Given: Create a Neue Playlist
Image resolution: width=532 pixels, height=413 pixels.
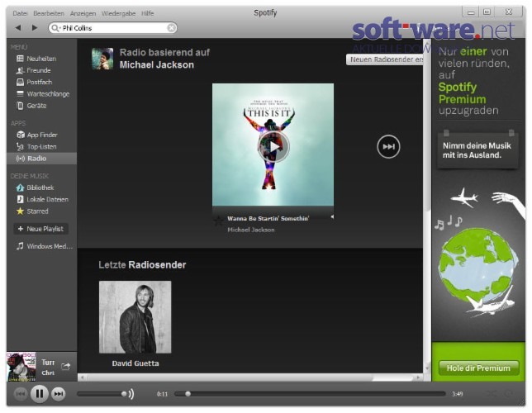Looking at the screenshot, I should [40, 229].
